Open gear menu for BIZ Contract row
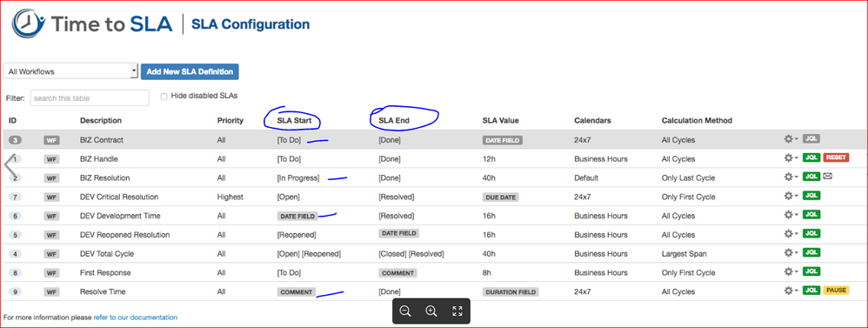 coord(791,139)
